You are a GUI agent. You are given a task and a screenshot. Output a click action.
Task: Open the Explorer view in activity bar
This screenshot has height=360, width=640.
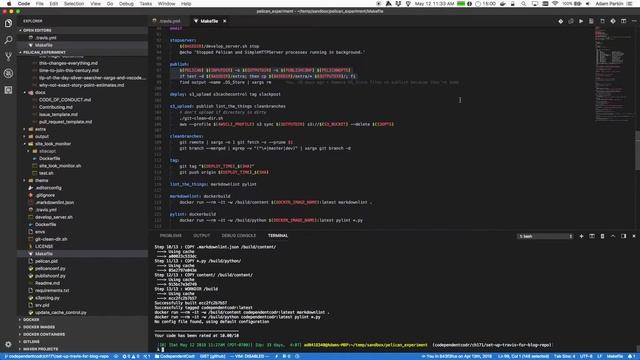8,24
